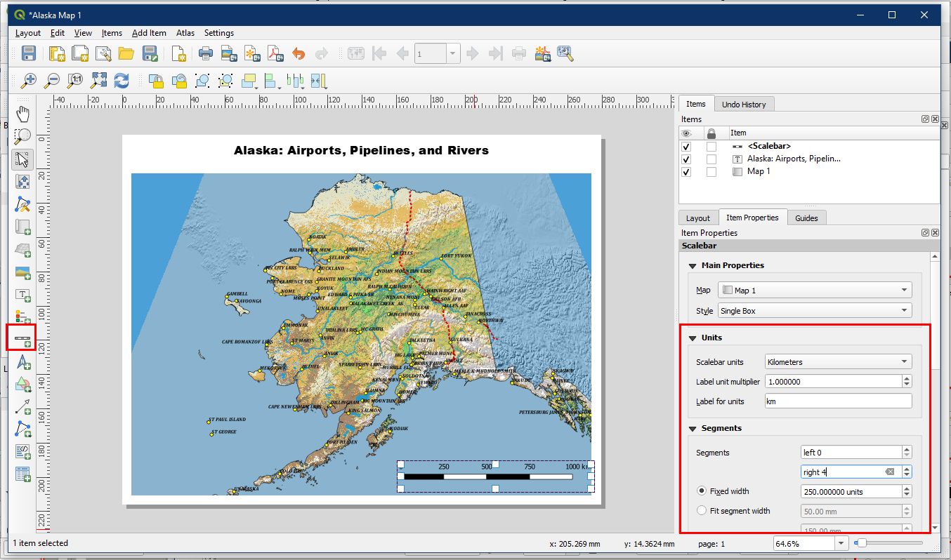Click the Add Label tool

(x=23, y=295)
